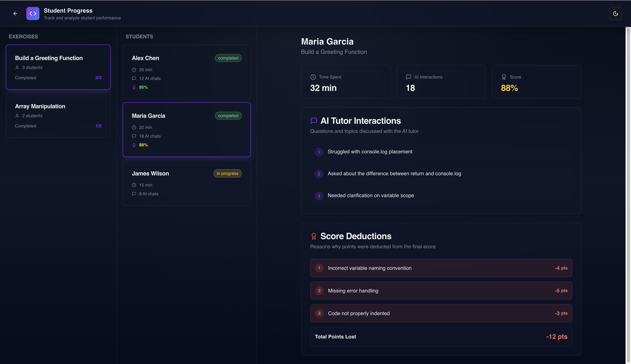Select the Build a Greeting Function exercise

(x=58, y=67)
